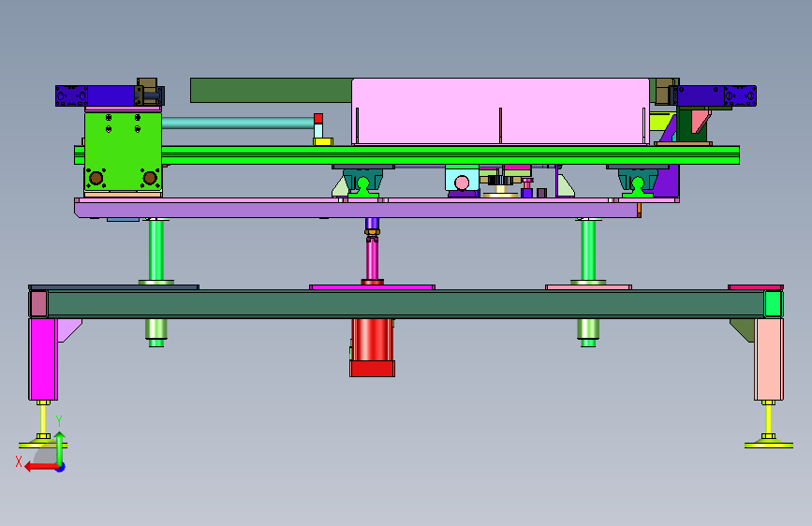The height and width of the screenshot is (526, 812).
Task: Select the right brown bolt on the green block
Action: click(150, 179)
